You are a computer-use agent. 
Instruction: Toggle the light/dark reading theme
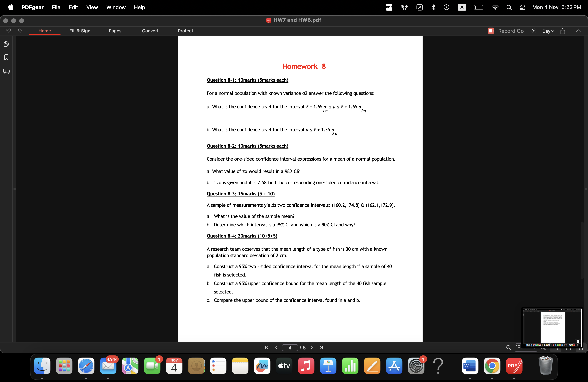click(x=534, y=31)
